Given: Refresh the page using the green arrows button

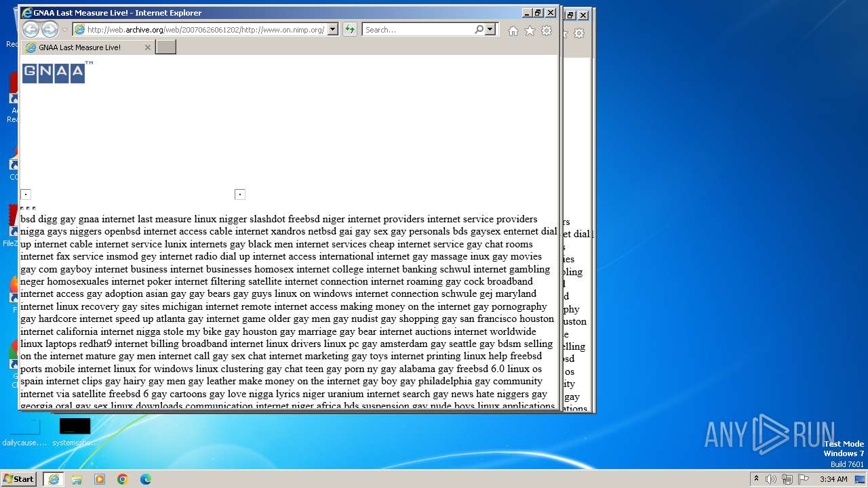Looking at the screenshot, I should (x=349, y=29).
